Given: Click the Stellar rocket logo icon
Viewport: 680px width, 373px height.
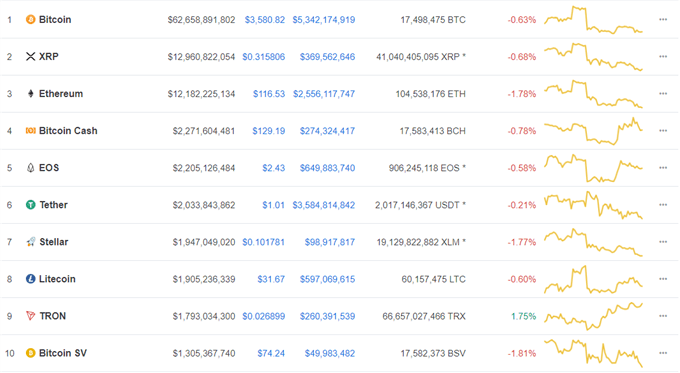Looking at the screenshot, I should [x=30, y=242].
